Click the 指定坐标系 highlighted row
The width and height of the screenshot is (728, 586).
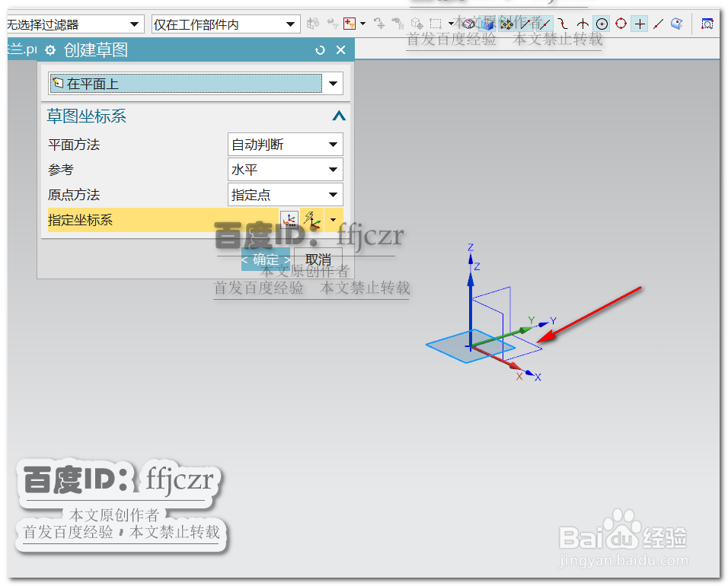(x=196, y=219)
